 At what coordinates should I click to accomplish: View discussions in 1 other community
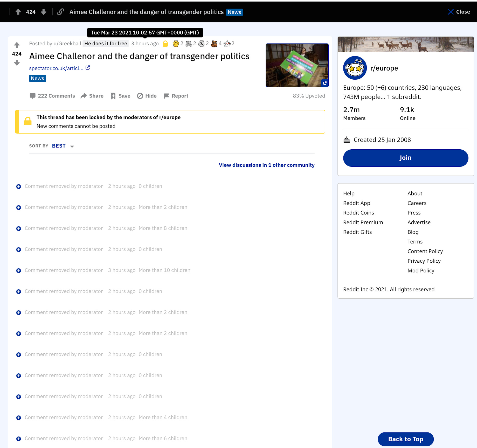tap(267, 165)
